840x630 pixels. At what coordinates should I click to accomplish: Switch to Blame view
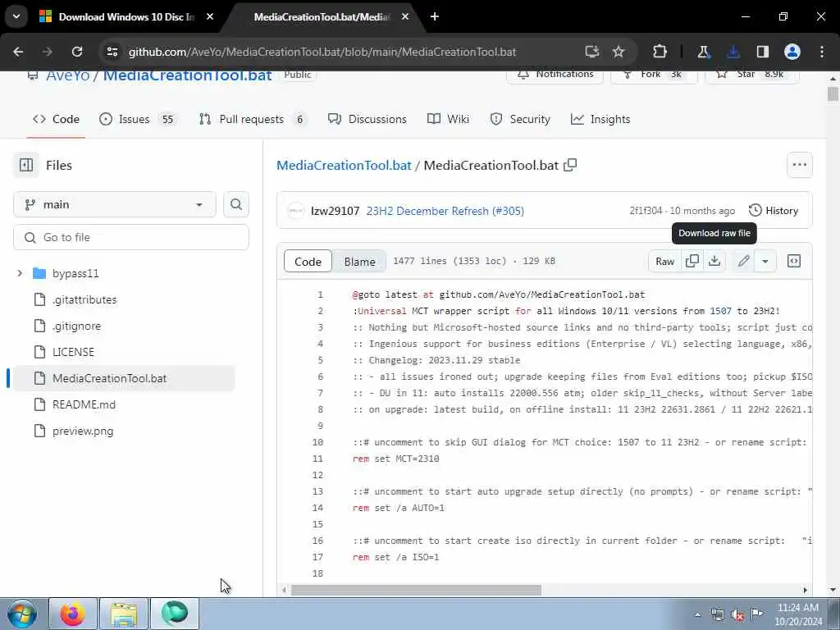click(x=359, y=262)
